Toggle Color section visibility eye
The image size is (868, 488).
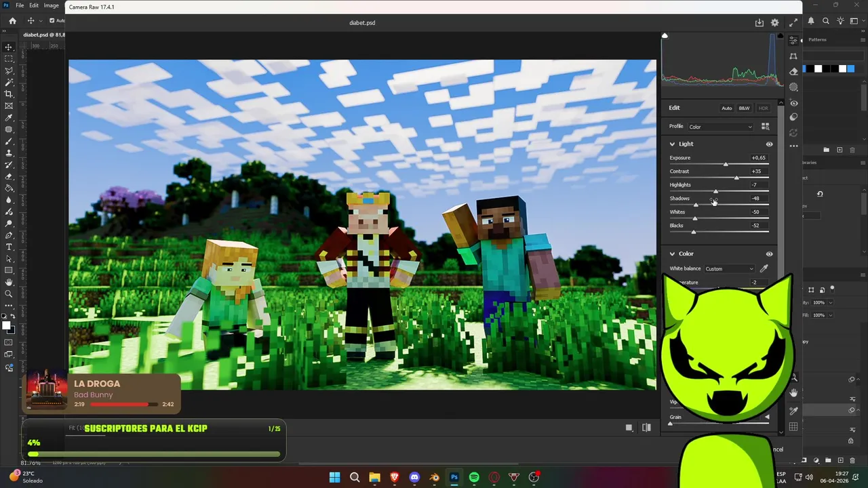click(769, 254)
